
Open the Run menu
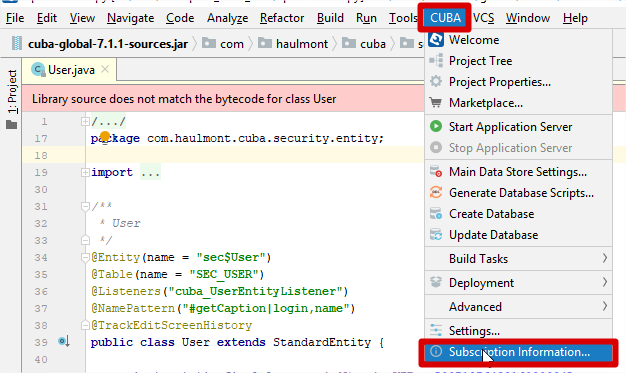366,18
